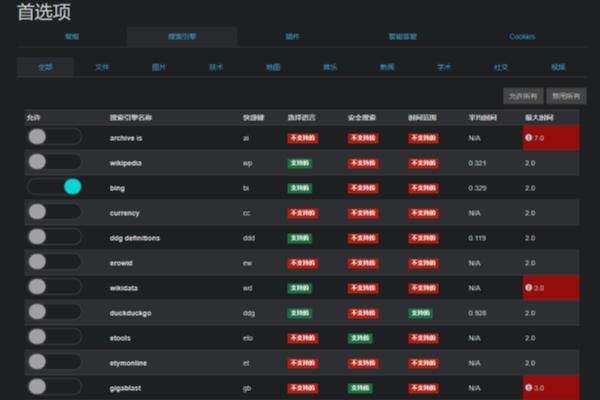The height and width of the screenshot is (400, 600).
Task: Click the green supported badge in bing row
Action: coord(300,187)
